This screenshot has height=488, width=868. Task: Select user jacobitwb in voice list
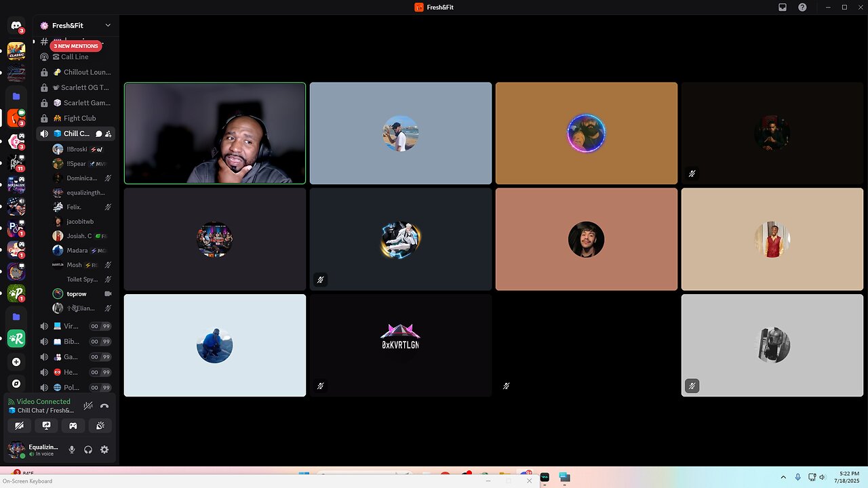click(82, 222)
